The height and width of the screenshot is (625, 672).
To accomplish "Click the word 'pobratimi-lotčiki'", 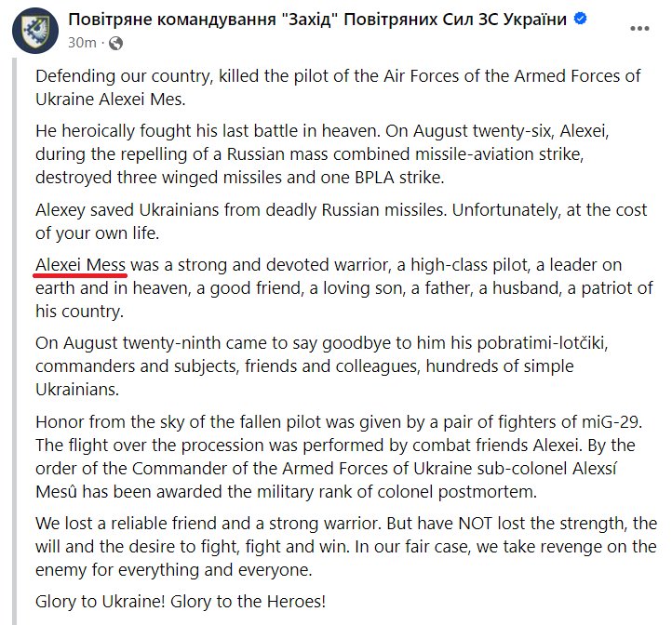I will pyautogui.click(x=542, y=343).
